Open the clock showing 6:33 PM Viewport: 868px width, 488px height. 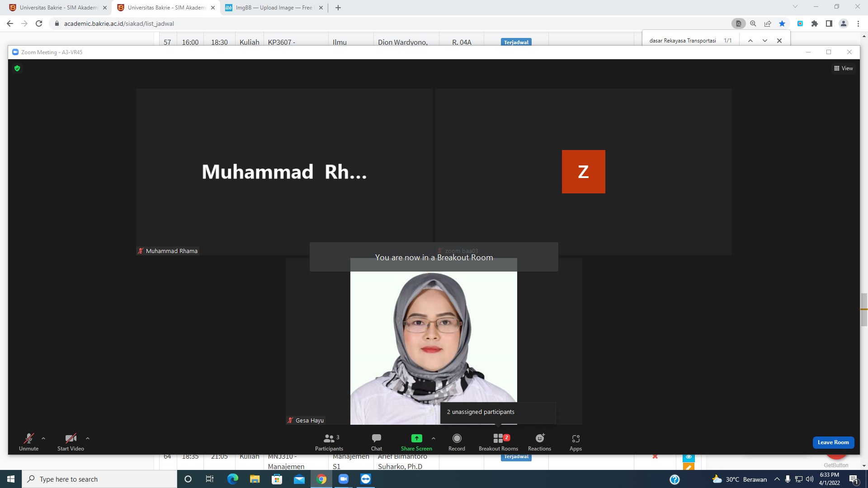pyautogui.click(x=829, y=479)
